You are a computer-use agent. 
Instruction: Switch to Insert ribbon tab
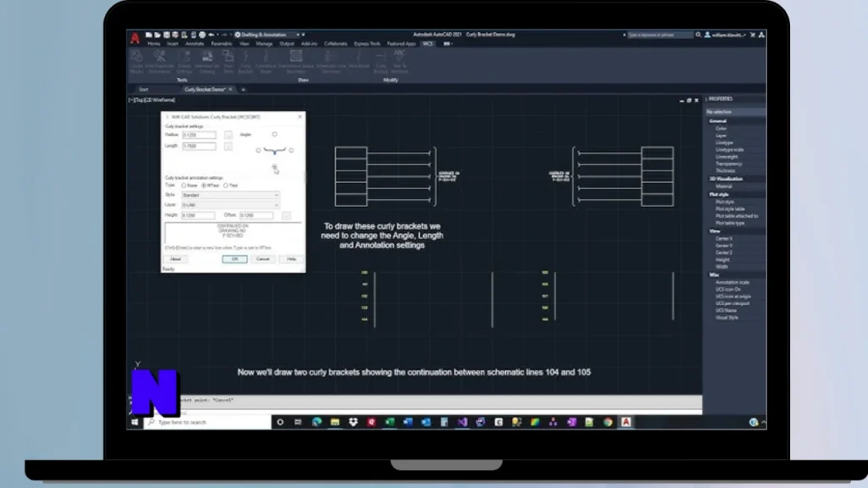point(173,44)
